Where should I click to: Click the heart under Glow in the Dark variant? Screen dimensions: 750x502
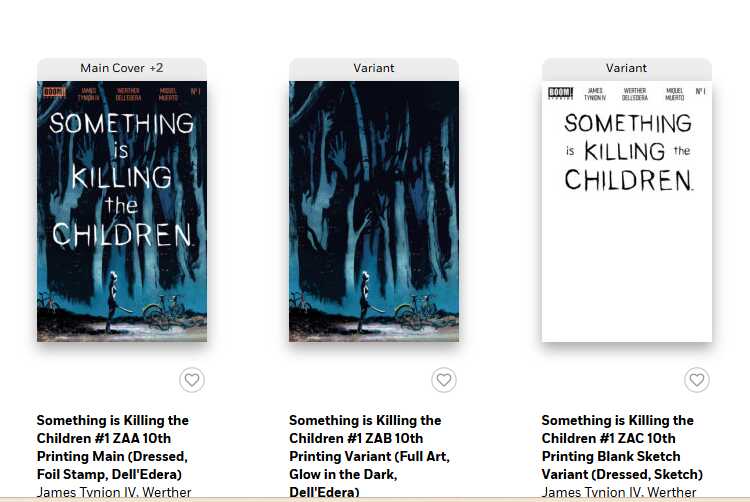coord(444,380)
